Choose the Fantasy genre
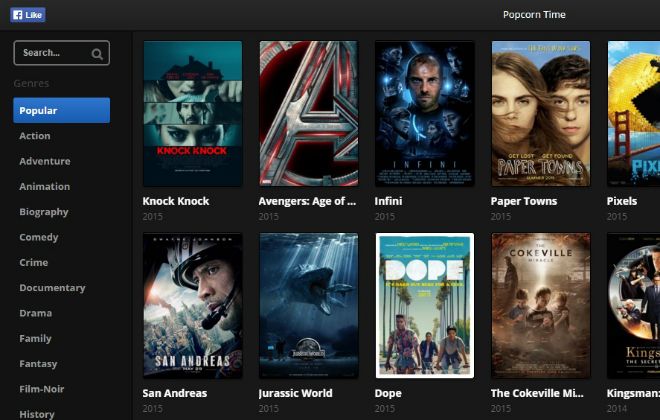Viewport: 660px width, 420px height. point(38,364)
